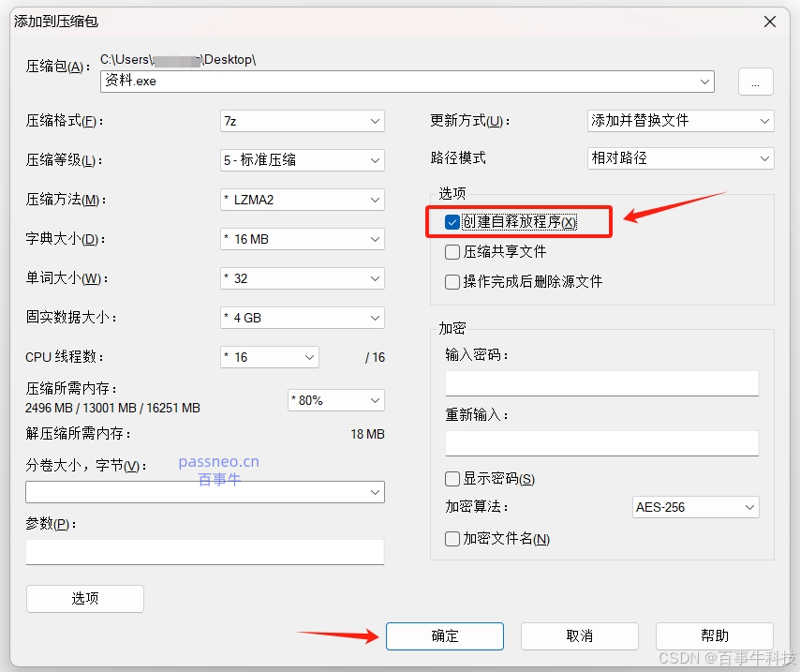This screenshot has width=800, height=672.
Task: Click the C:\Users Desktop path text
Action: tap(178, 60)
